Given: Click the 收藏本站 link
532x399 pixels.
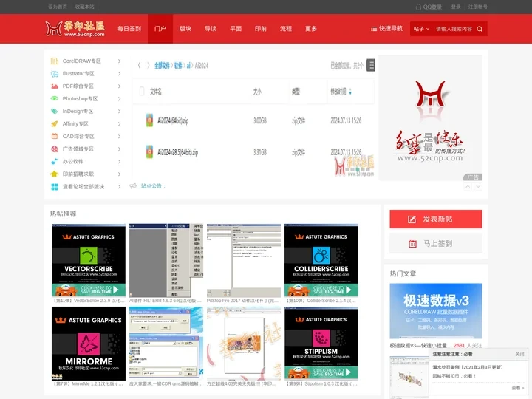Looking at the screenshot, I should point(84,7).
